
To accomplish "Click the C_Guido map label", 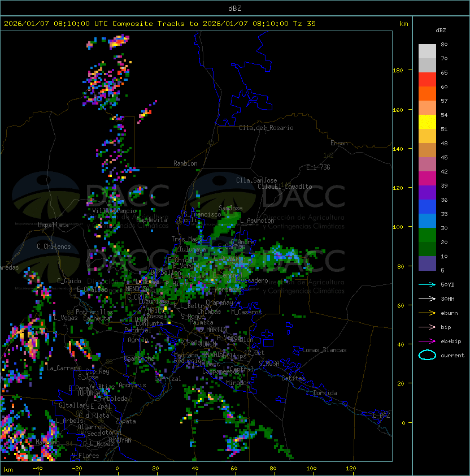I will tap(69, 281).
